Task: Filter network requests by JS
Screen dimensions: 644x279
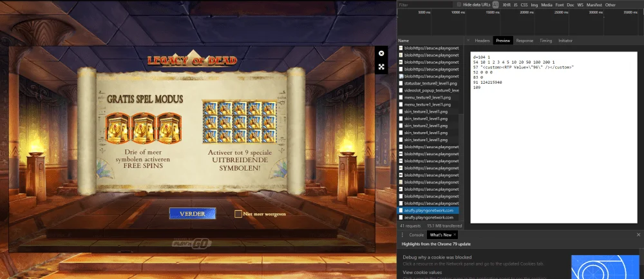Action: [515, 5]
